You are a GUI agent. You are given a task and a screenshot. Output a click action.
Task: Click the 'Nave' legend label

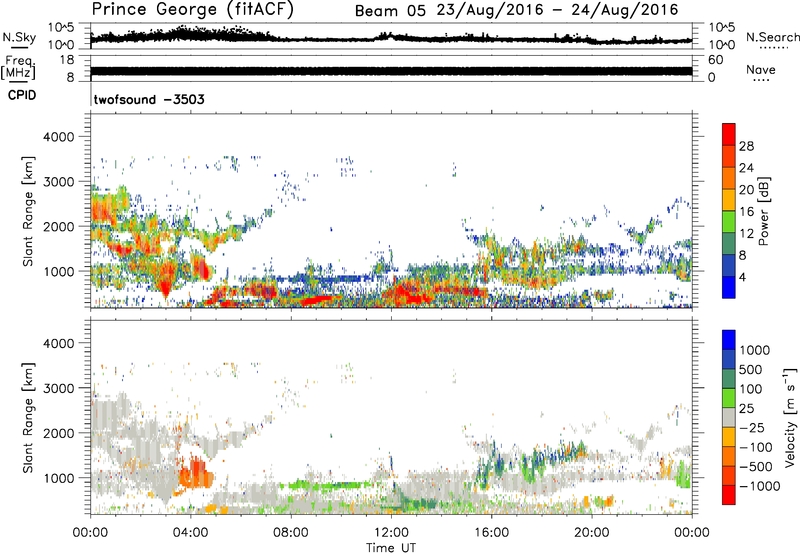pyautogui.click(x=761, y=69)
